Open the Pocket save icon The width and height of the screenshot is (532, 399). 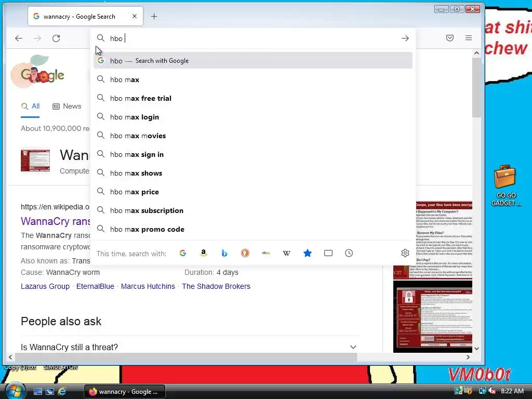click(x=450, y=38)
